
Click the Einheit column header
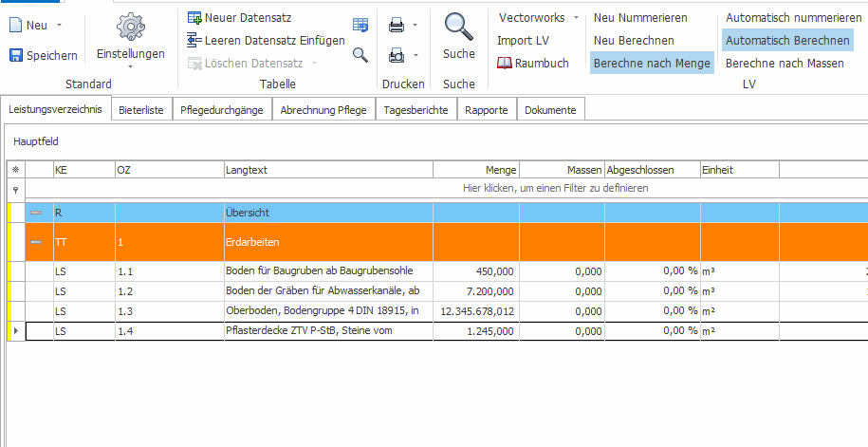[x=740, y=170]
